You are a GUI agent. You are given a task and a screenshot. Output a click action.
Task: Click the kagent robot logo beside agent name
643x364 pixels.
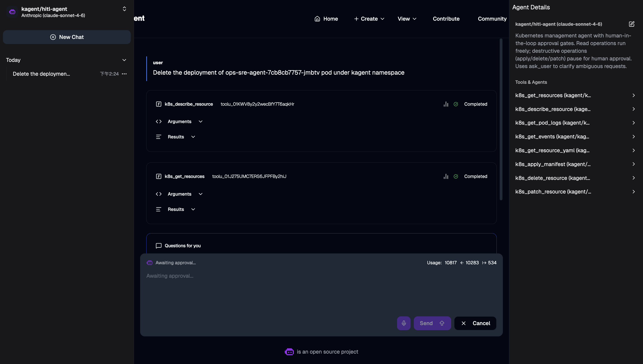click(12, 12)
